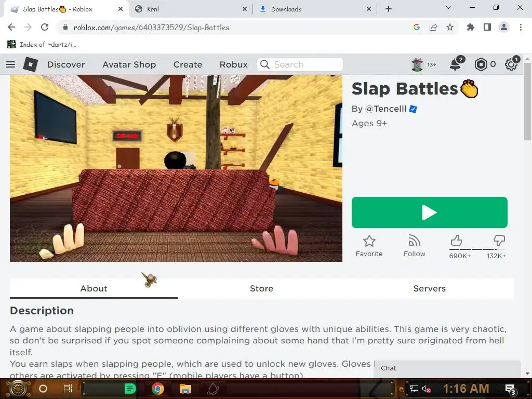Viewport: 532px width, 399px height.
Task: Close the Slap Battles tab
Action: [x=121, y=9]
